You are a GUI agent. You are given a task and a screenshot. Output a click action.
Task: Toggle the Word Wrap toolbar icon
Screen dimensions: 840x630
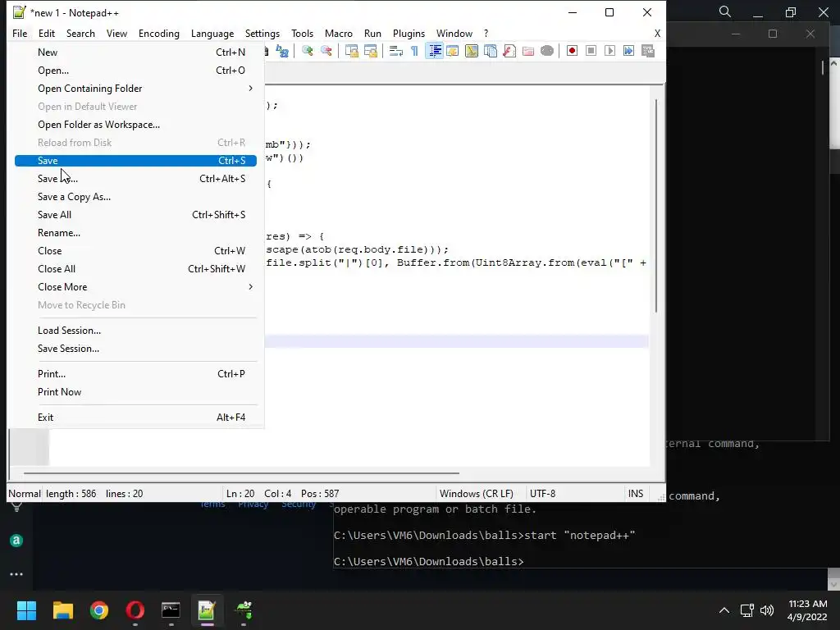tap(396, 51)
